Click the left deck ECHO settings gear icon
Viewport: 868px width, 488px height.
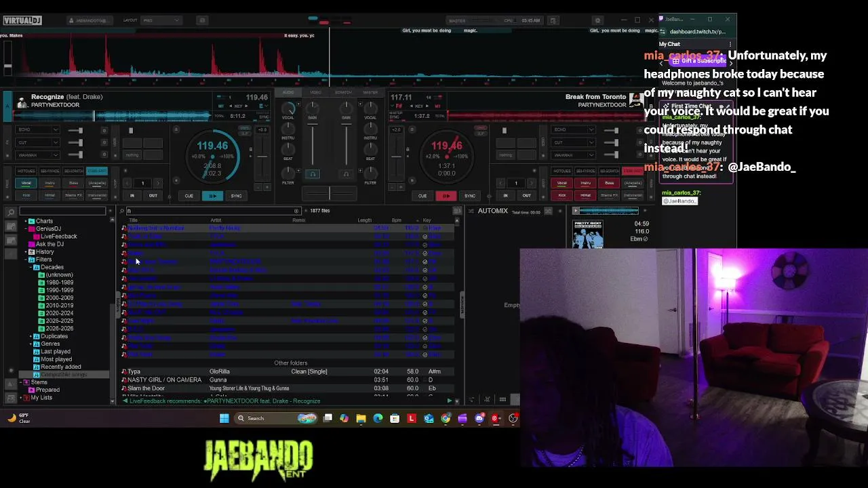(x=104, y=129)
